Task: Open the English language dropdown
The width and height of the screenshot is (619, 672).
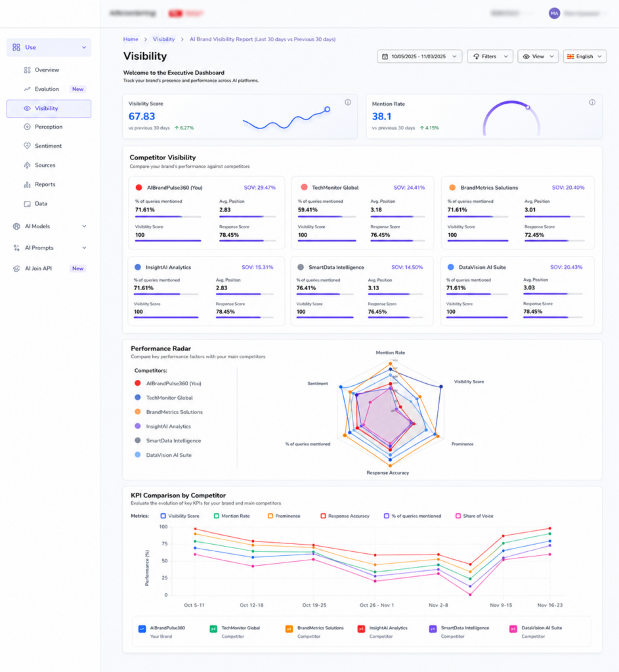Action: [585, 56]
